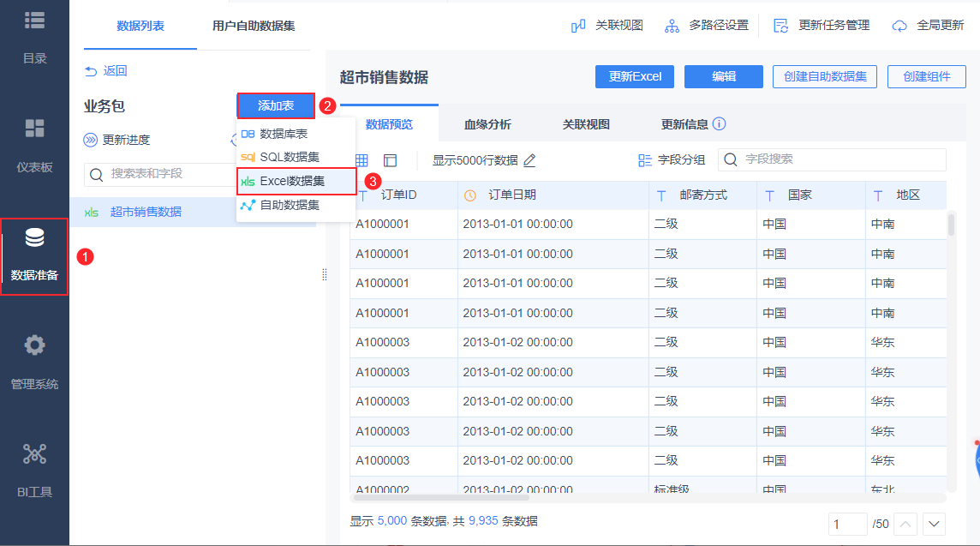
Task: Click the panel divider drag handle
Action: [x=325, y=274]
